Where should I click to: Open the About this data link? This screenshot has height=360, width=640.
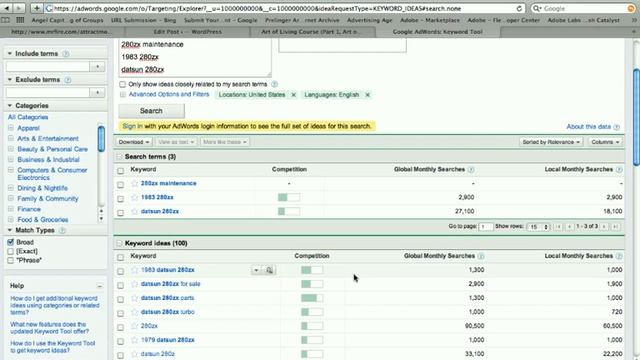[x=588, y=127]
